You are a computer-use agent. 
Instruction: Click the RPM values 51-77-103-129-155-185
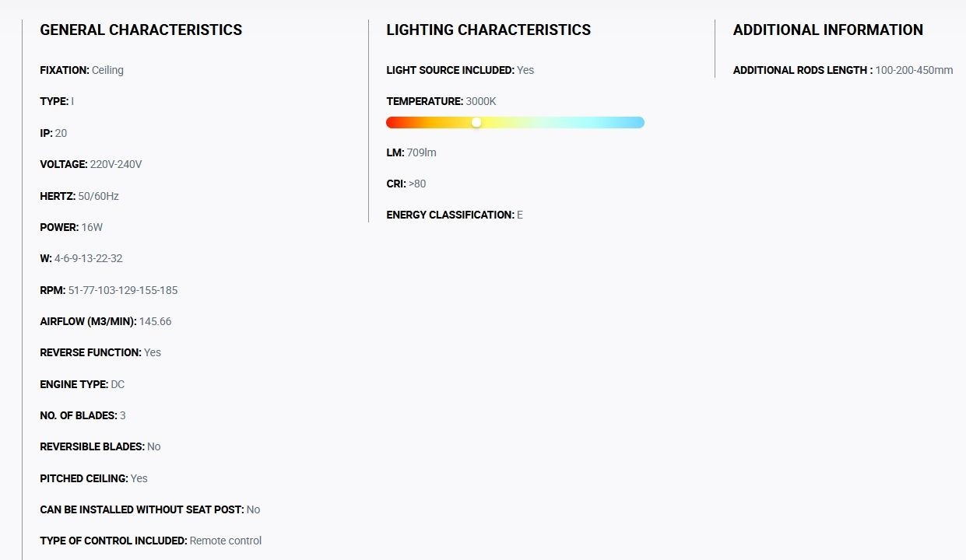click(123, 290)
